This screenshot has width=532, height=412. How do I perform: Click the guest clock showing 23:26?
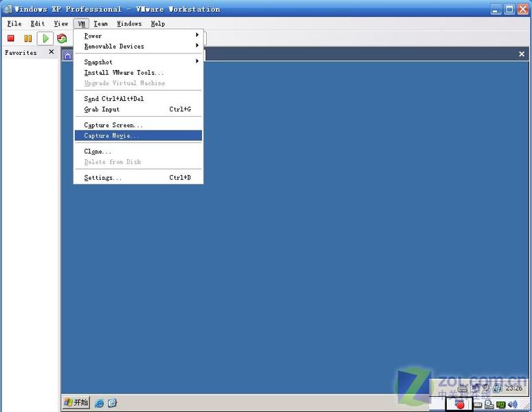pos(514,388)
